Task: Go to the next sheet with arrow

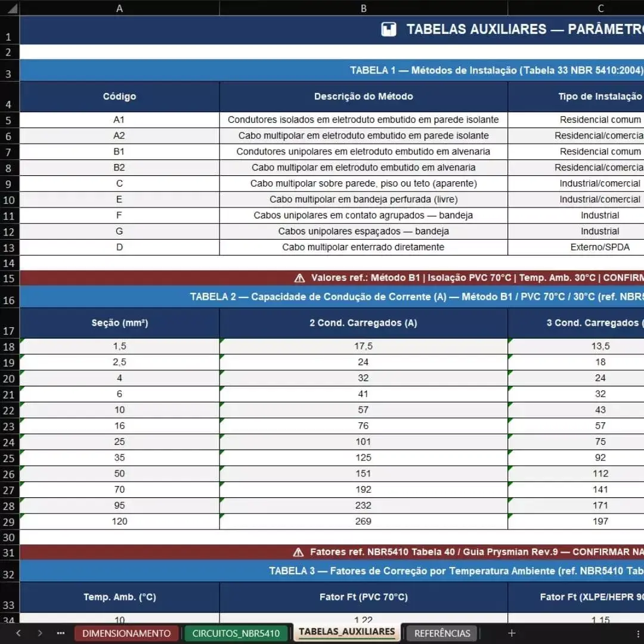Action: 40,633
